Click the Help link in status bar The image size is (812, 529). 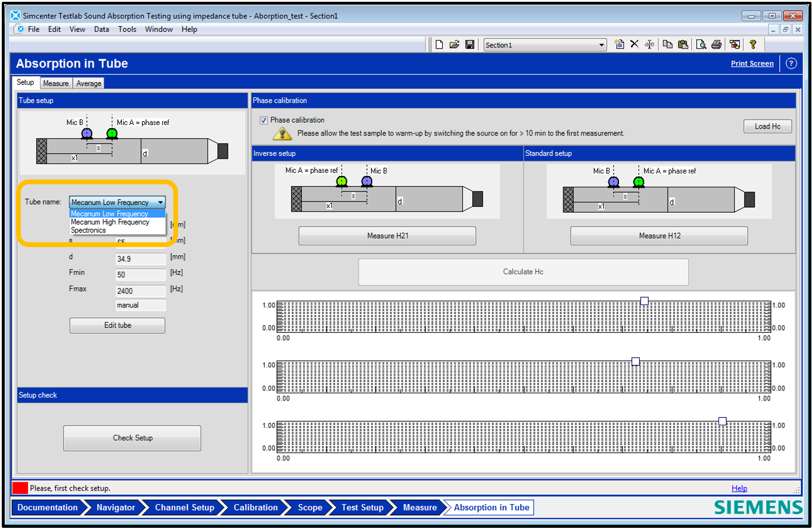tap(739, 488)
